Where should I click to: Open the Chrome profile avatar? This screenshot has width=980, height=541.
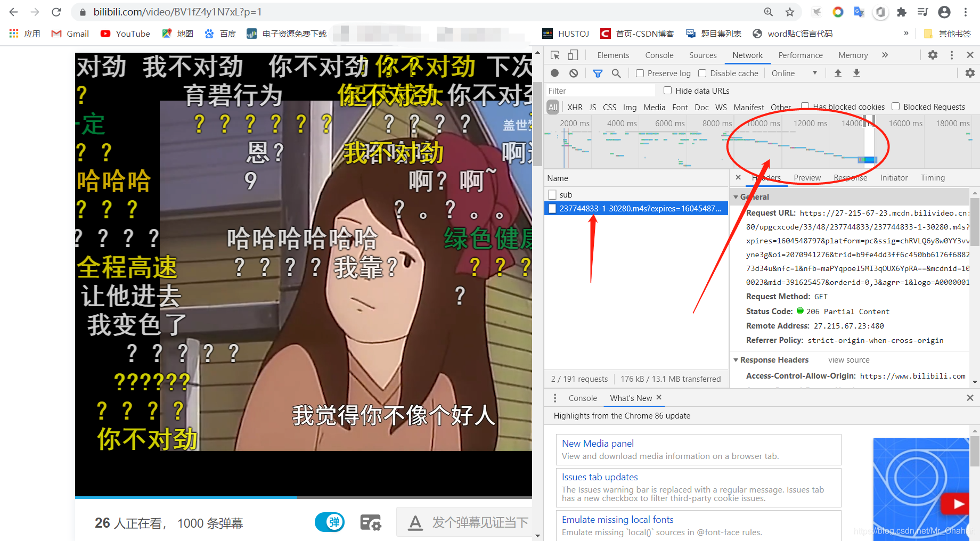click(x=944, y=12)
